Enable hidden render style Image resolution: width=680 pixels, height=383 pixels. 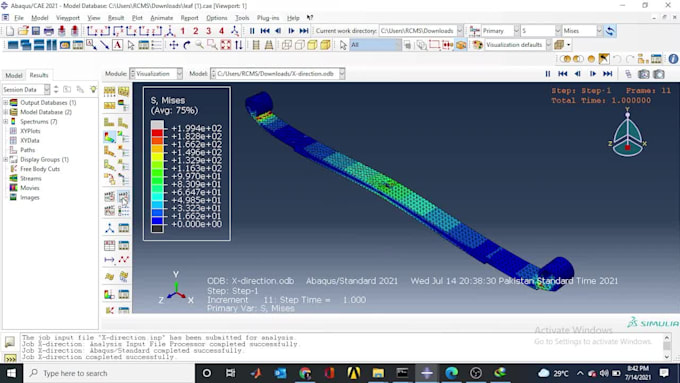[299, 45]
